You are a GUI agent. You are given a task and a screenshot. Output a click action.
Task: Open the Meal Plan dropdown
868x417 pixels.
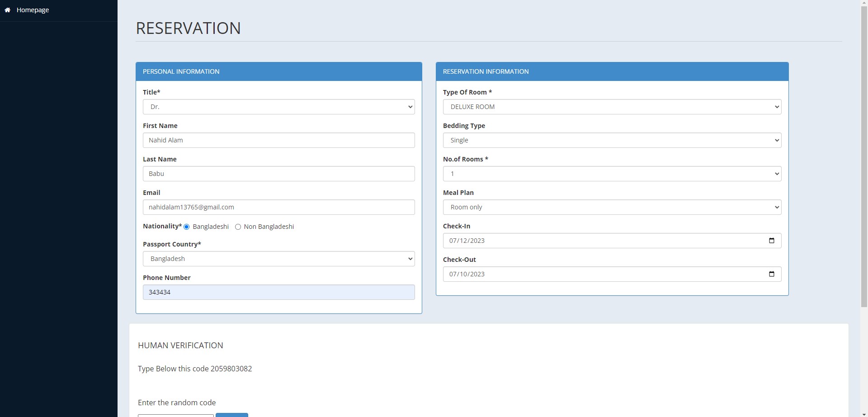612,207
